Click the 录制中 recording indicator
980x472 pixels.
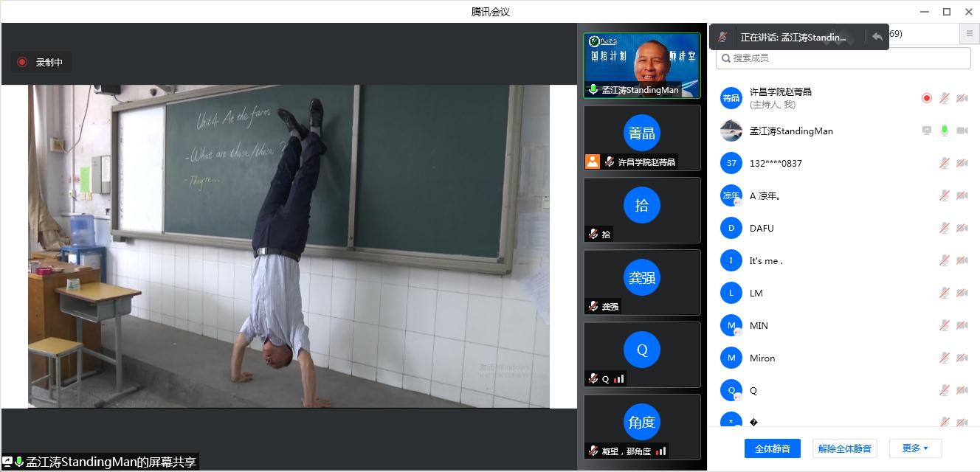pyautogui.click(x=41, y=63)
